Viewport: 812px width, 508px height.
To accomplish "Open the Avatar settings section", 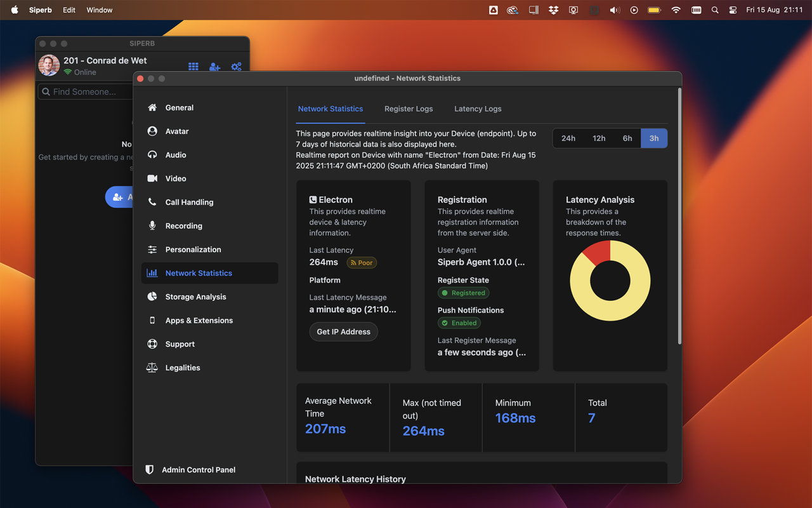I will (177, 131).
